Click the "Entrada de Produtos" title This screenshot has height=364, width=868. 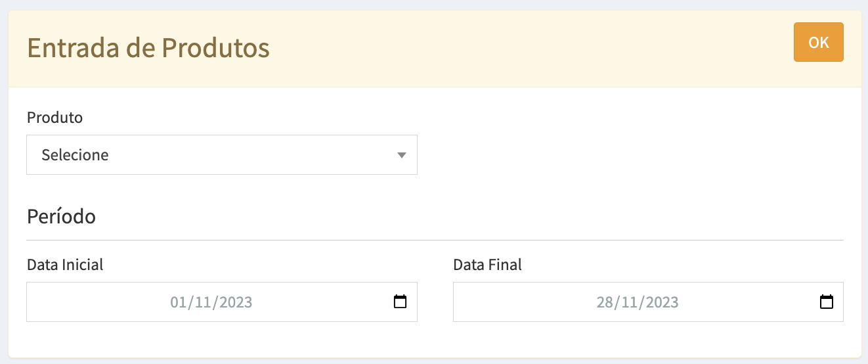pyautogui.click(x=148, y=49)
